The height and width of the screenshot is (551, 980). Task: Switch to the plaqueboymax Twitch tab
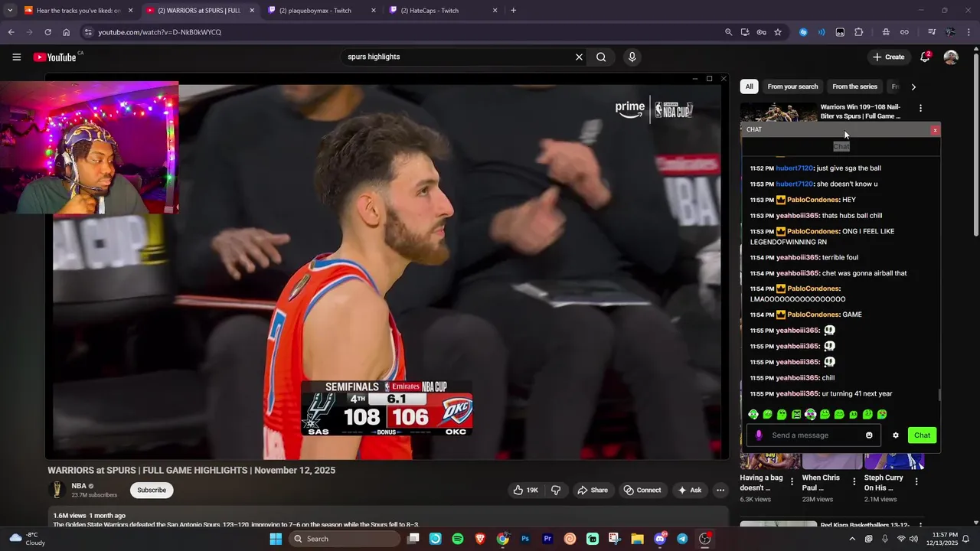(322, 10)
